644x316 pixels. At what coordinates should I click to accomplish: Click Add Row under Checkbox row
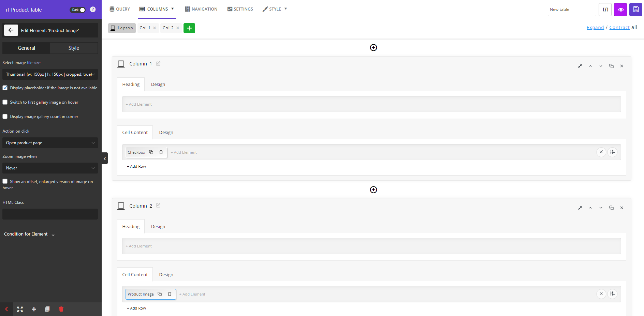(136, 166)
